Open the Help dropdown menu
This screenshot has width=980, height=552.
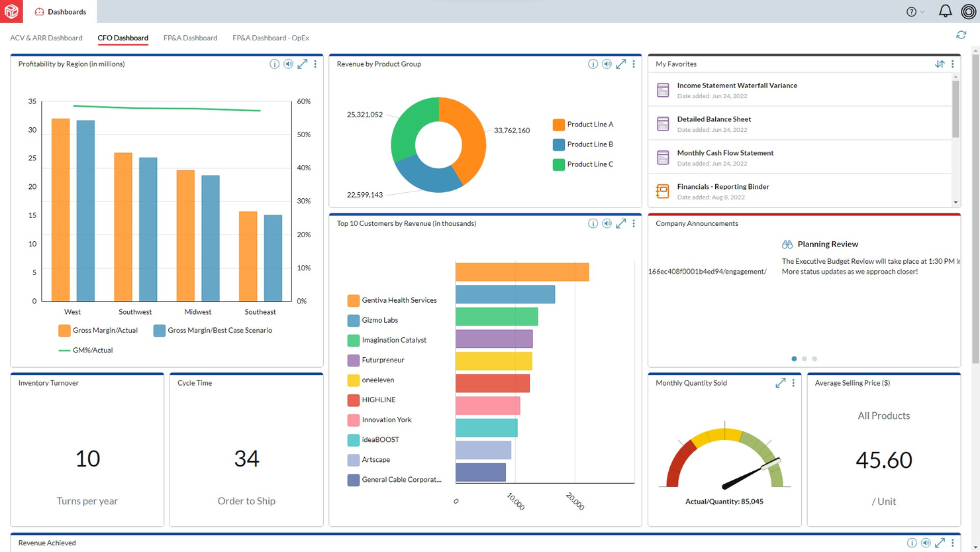coord(914,11)
